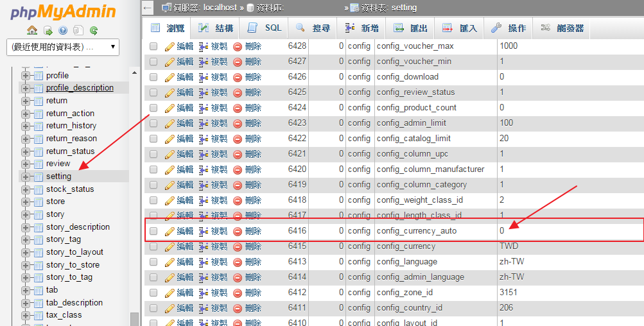Check the box for config_currency row 6415
The image size is (644, 326).
tap(153, 246)
